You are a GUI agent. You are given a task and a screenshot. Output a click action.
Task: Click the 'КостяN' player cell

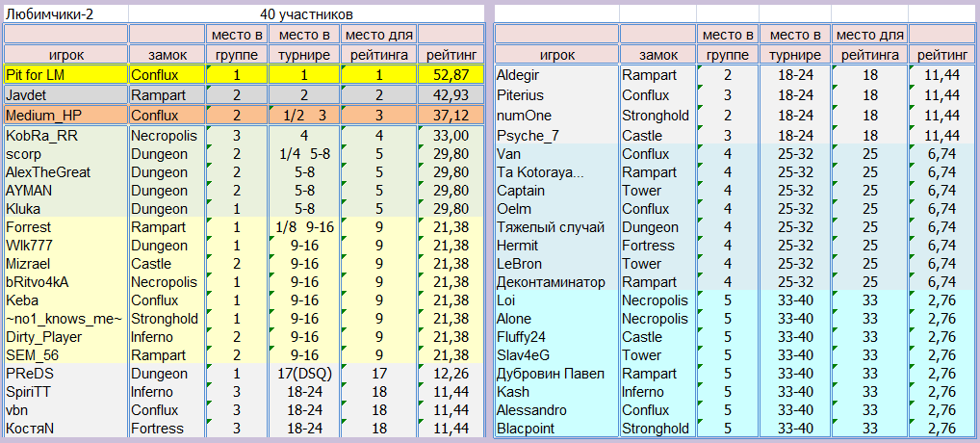(x=65, y=428)
